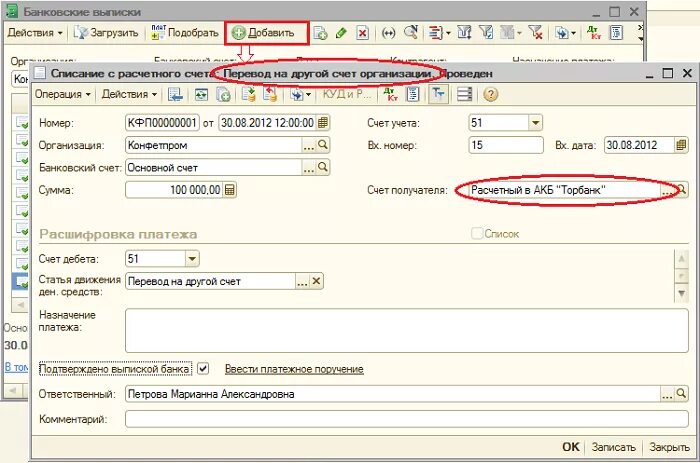Image resolution: width=700 pixels, height=463 pixels.
Task: Open the go-to arrow dropdown in the form toolbar
Action: [300, 94]
